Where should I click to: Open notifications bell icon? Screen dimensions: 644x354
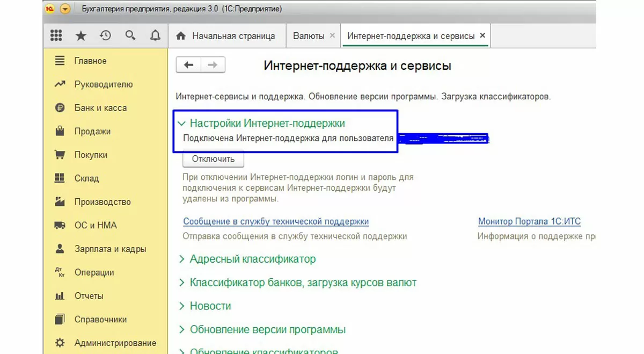point(155,36)
